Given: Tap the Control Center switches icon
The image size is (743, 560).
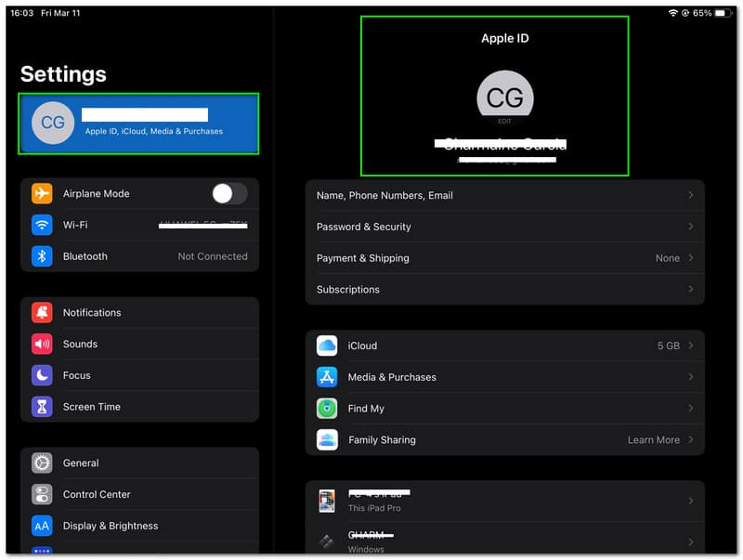Looking at the screenshot, I should (42, 494).
